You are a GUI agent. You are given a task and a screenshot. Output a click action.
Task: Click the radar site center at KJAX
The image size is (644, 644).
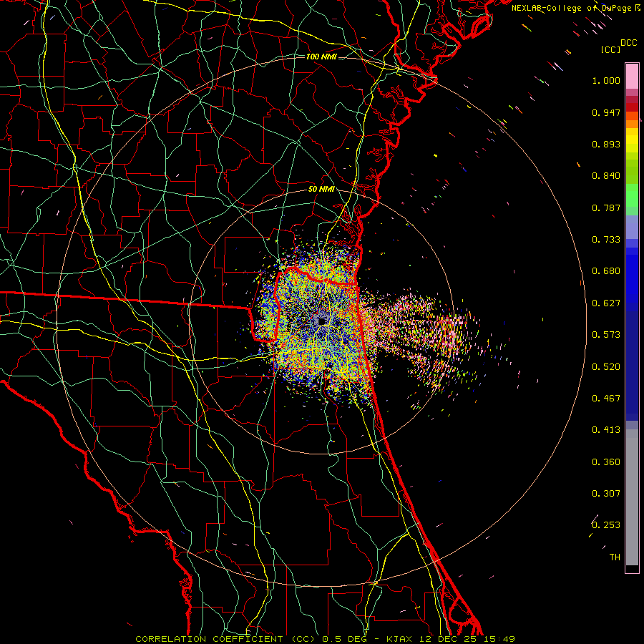point(321,321)
